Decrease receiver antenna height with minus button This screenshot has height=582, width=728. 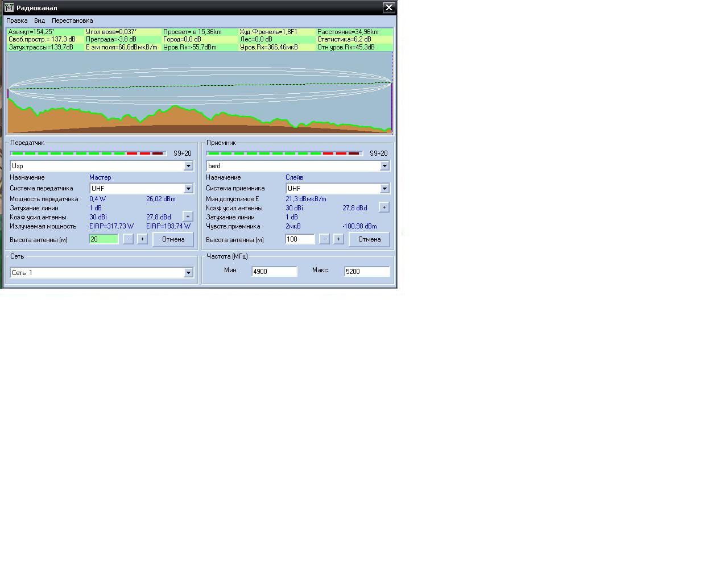[324, 239]
